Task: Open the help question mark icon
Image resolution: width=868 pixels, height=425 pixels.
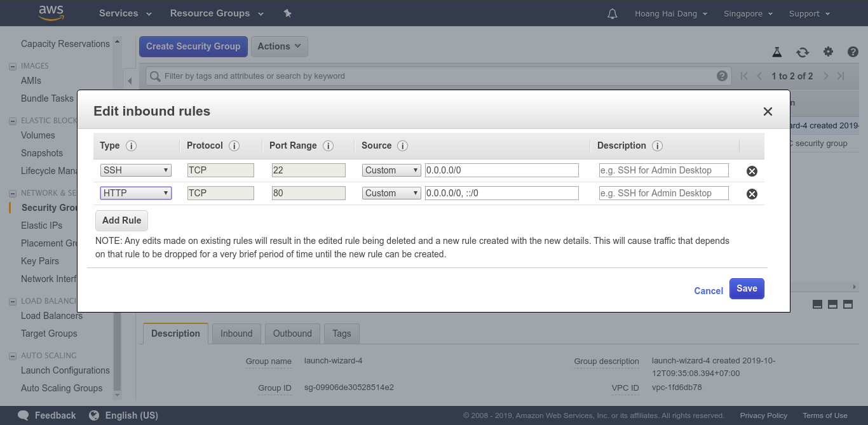Action: pos(853,52)
